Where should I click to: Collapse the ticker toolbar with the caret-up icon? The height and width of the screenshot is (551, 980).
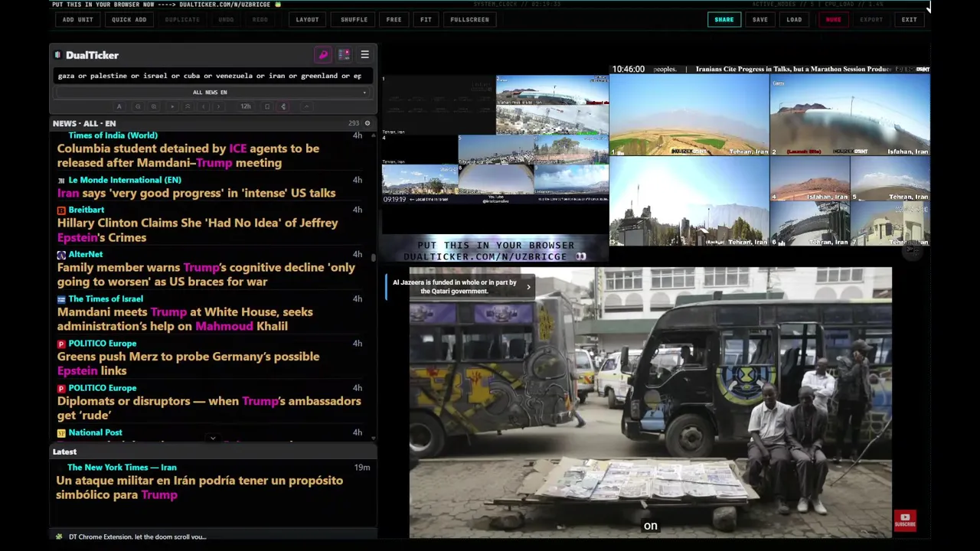click(306, 106)
